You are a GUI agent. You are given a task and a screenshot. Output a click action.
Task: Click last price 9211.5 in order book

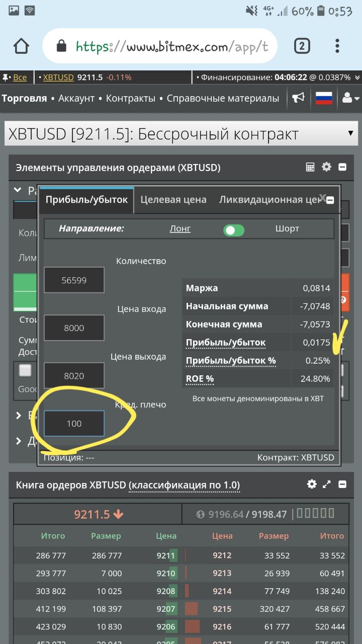pos(99,514)
